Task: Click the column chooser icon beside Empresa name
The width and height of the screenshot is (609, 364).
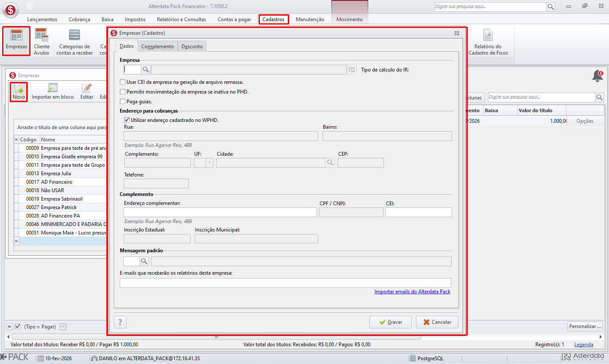Action: coord(352,70)
